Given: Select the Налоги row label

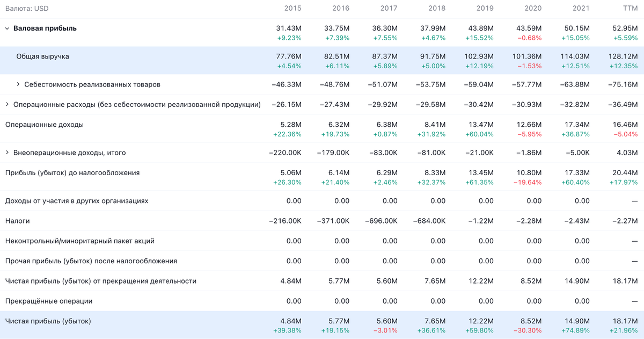Looking at the screenshot, I should (17, 221).
